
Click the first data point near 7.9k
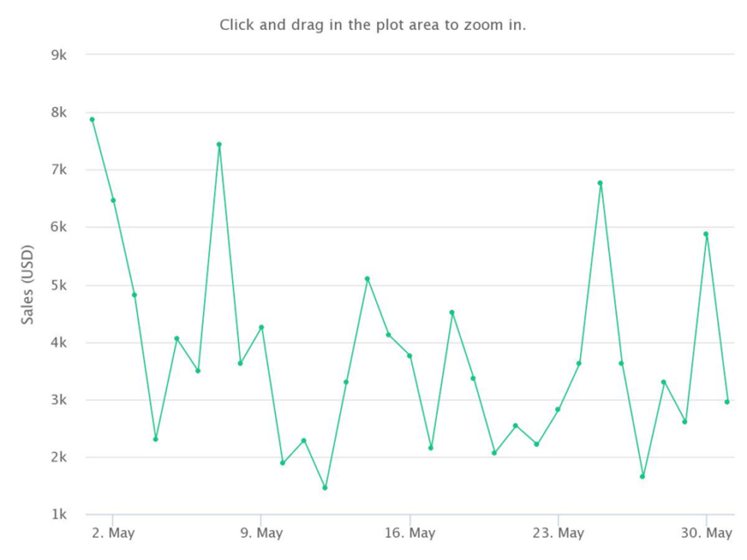coord(92,120)
